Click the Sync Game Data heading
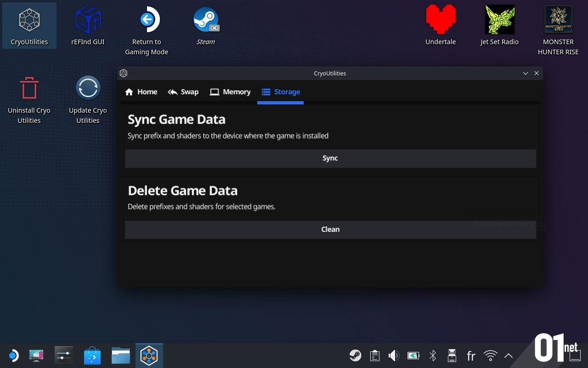Viewport: 588px width, 368px height. [x=177, y=120]
